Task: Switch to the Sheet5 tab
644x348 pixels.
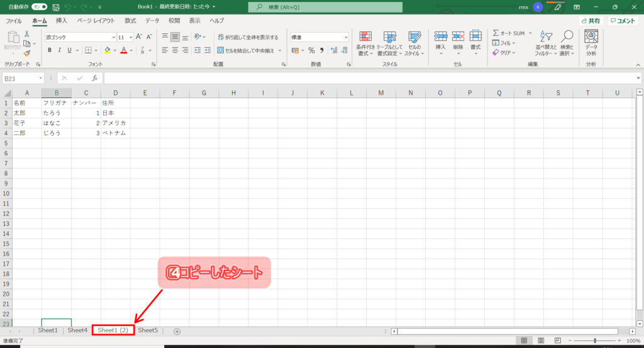Action: (148, 330)
